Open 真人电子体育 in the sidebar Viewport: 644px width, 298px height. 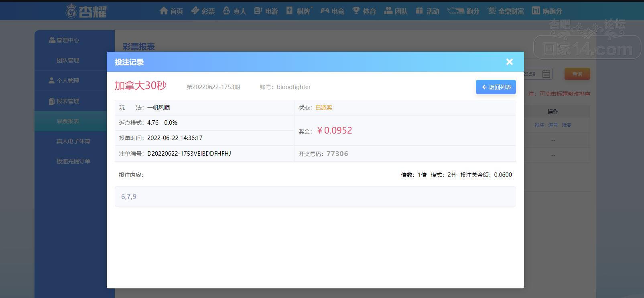pyautogui.click(x=73, y=141)
